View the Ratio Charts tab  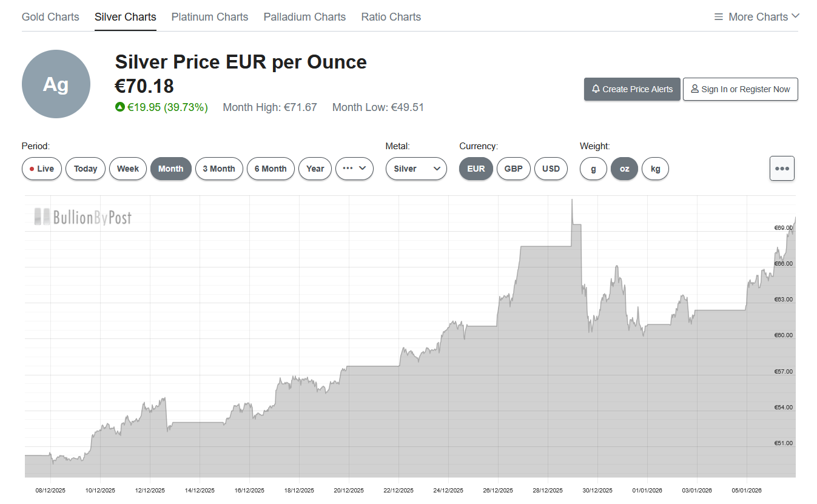[391, 17]
